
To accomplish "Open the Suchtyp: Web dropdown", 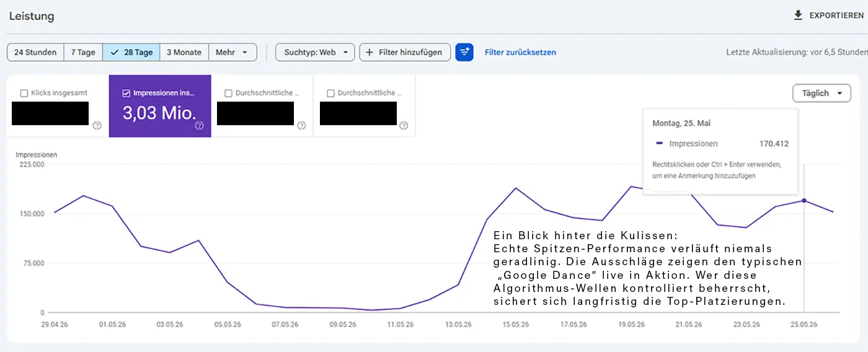I will point(315,52).
